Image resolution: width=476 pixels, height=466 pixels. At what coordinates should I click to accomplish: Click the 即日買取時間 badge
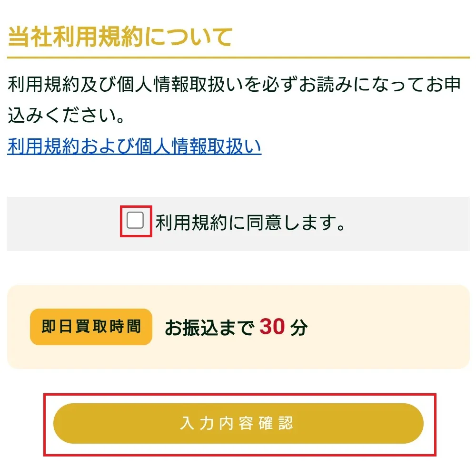(91, 327)
